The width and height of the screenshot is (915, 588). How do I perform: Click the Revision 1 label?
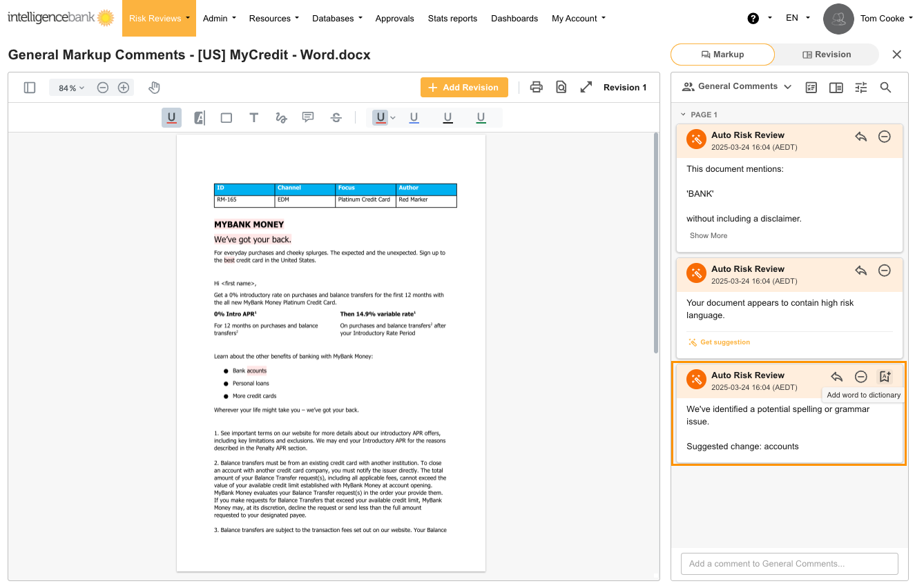click(x=625, y=88)
